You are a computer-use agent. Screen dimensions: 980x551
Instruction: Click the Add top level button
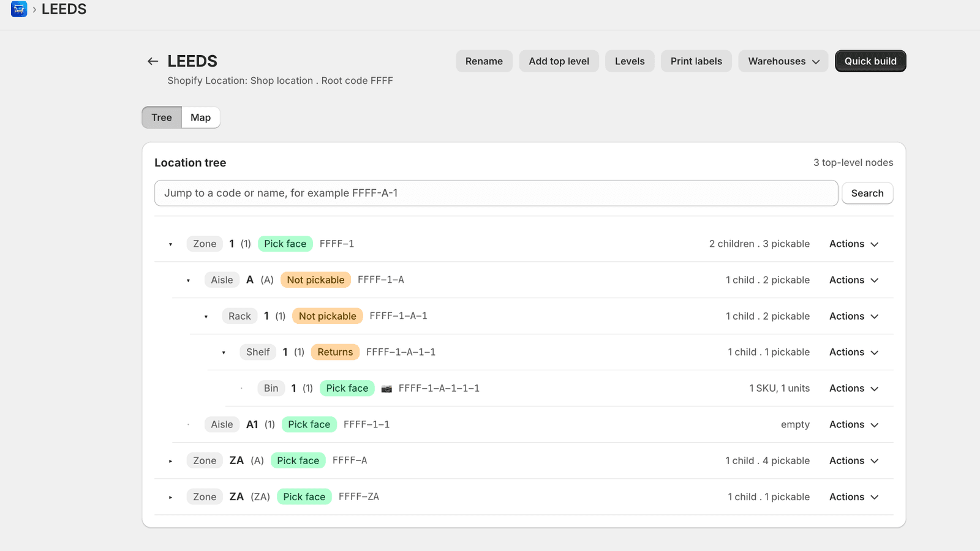(x=559, y=61)
